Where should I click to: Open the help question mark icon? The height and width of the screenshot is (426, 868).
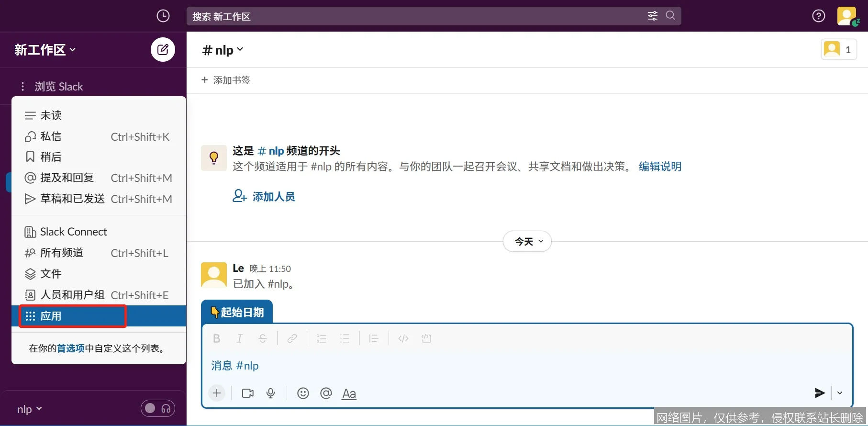click(819, 16)
